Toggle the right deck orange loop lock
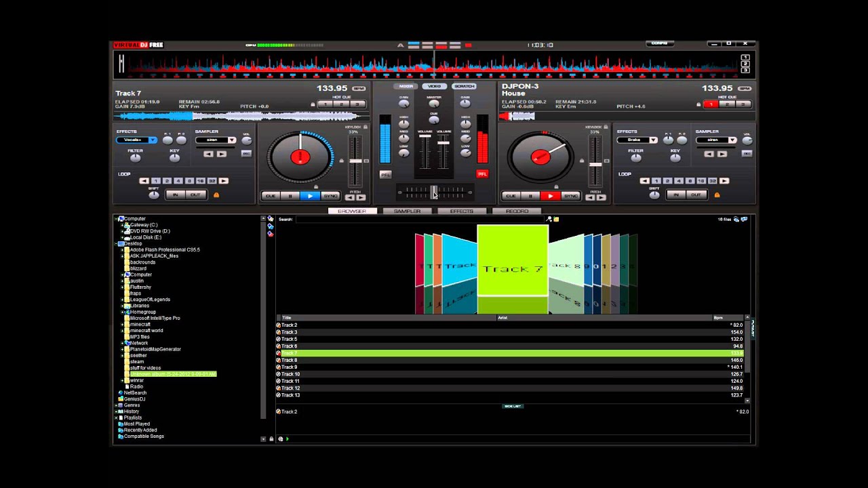This screenshot has height=488, width=868. coord(717,195)
